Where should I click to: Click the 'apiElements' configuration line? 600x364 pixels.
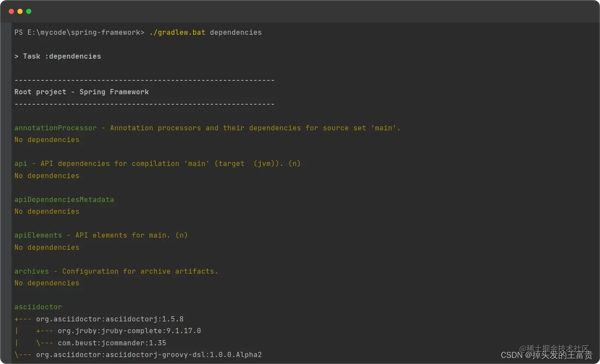[101, 235]
